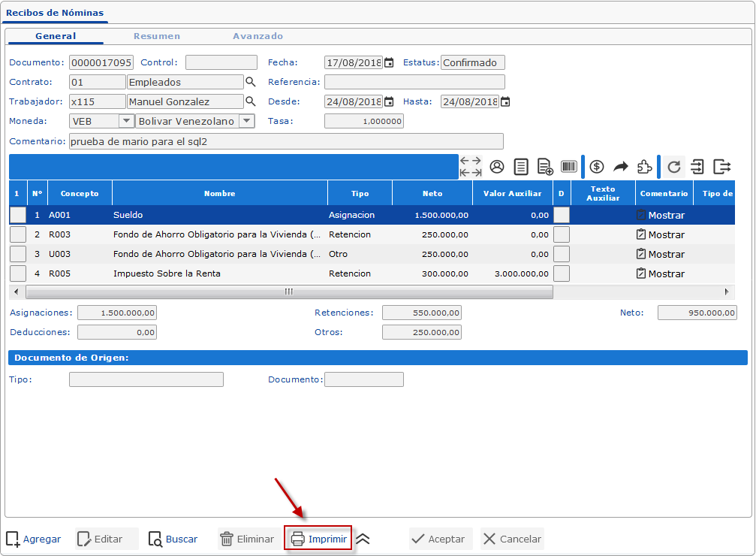Check the row selector box for Sueldo
756x556 pixels.
pyautogui.click(x=17, y=215)
